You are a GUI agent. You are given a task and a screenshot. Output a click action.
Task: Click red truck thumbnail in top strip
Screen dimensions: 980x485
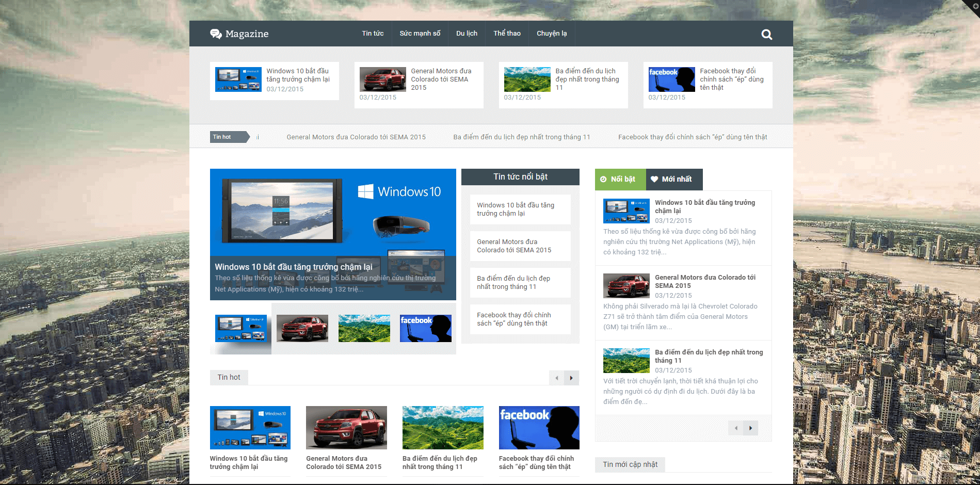tap(383, 79)
